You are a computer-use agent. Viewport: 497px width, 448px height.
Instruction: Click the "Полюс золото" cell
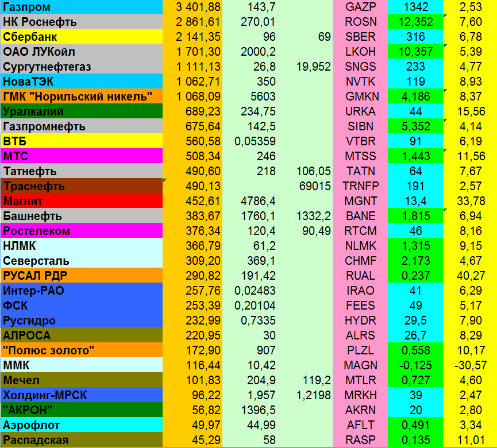82,350
